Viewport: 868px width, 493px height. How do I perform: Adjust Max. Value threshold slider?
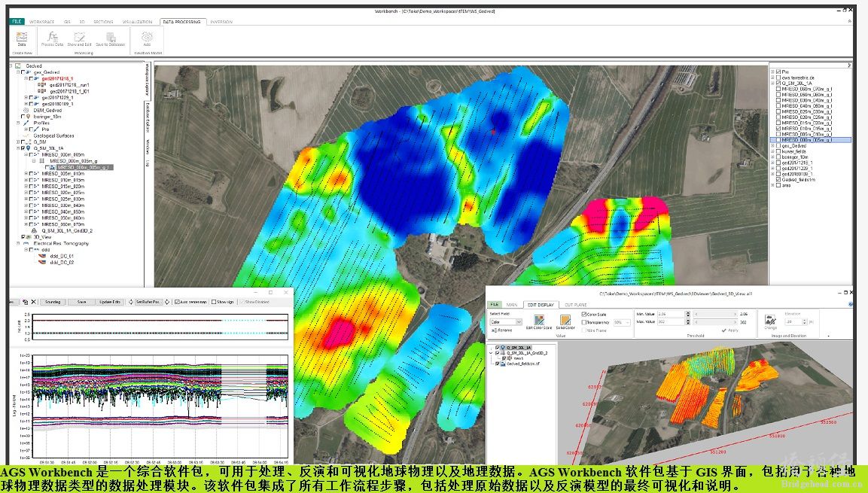coord(715,322)
